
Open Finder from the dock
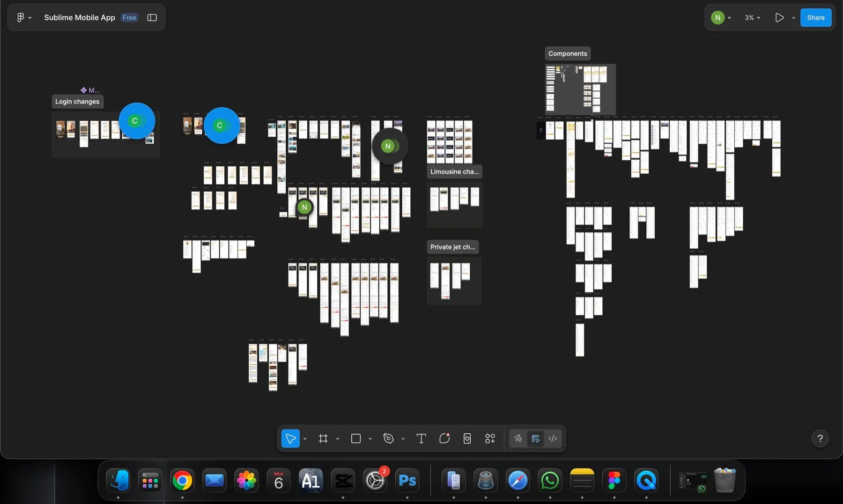pyautogui.click(x=118, y=481)
